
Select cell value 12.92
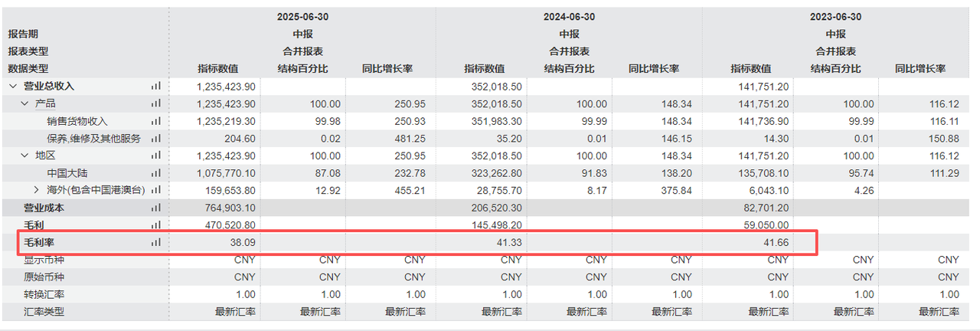pyautogui.click(x=327, y=190)
